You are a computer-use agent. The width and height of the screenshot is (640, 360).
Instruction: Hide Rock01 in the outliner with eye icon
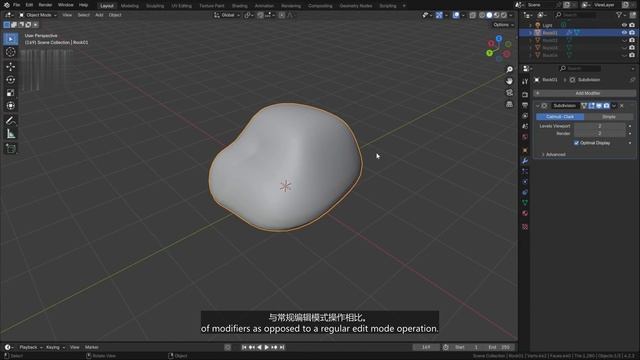pos(624,33)
